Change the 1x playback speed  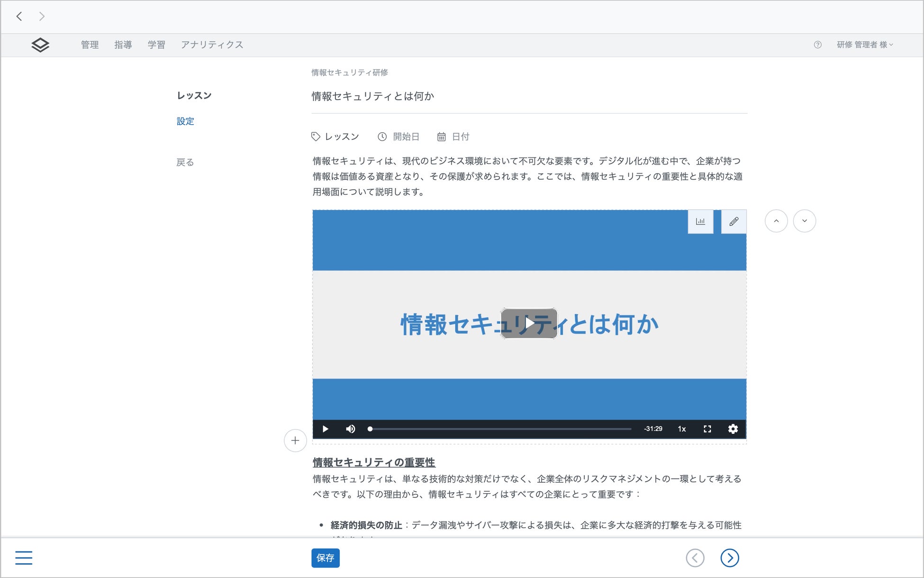click(681, 429)
